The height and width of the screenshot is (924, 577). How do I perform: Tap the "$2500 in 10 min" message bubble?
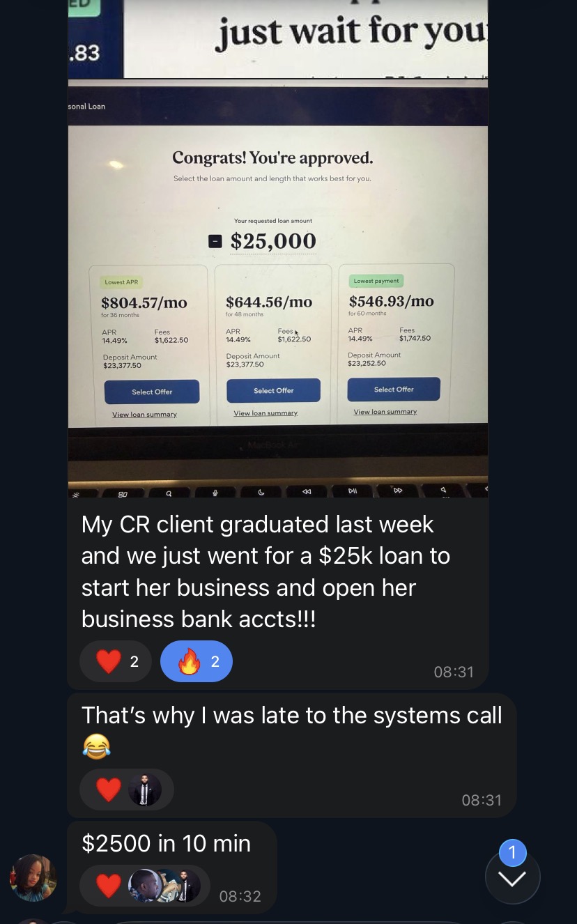click(x=171, y=867)
